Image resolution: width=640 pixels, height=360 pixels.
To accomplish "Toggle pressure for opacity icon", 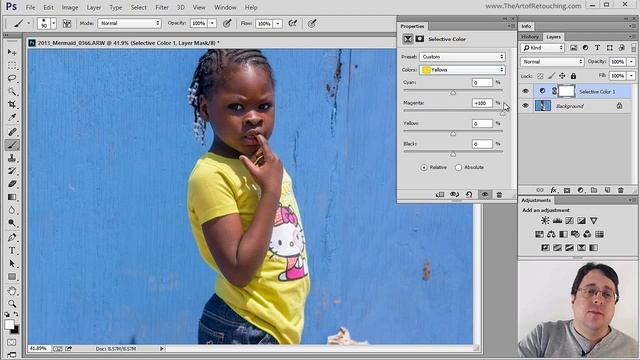I will pos(227,24).
